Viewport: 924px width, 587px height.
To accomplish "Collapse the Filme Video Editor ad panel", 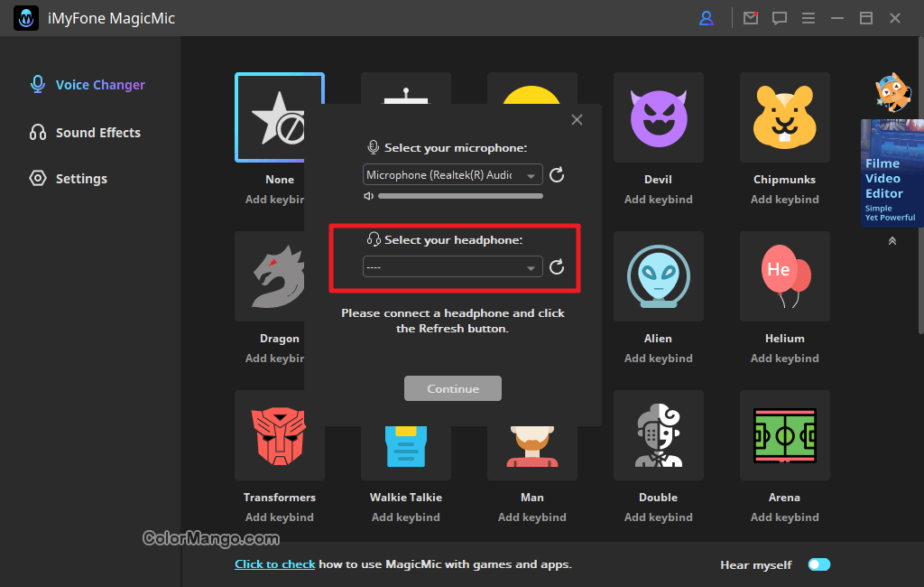I will (892, 241).
